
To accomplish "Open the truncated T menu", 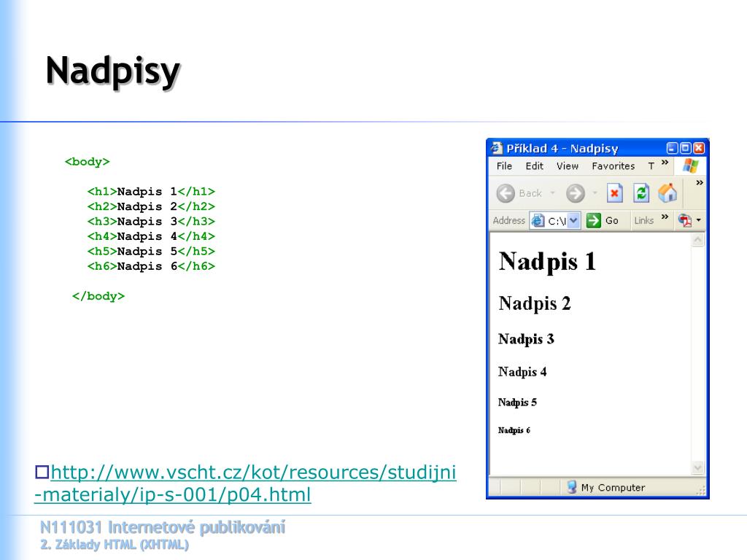I will tap(651, 166).
